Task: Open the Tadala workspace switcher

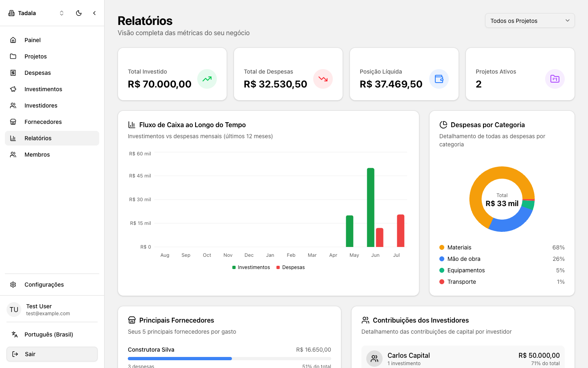Action: click(36, 13)
